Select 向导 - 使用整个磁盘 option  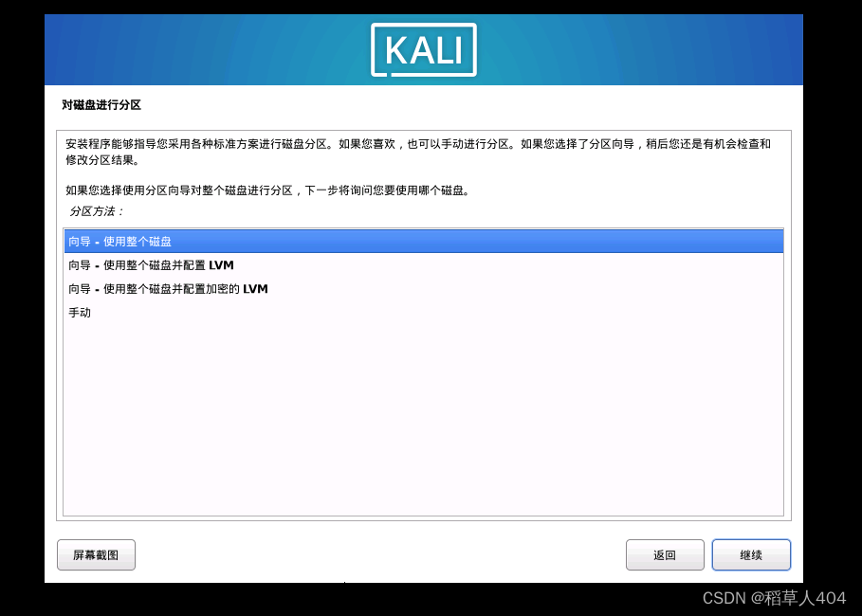point(423,242)
